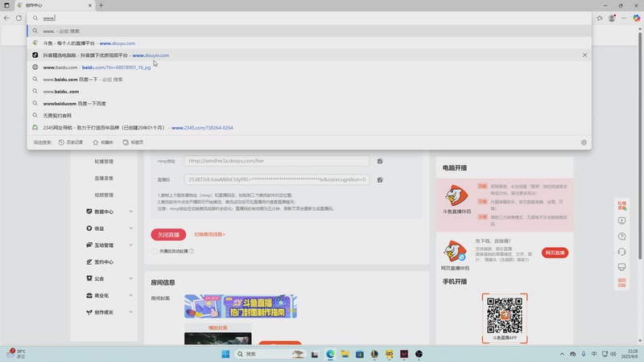The image size is (644, 362).
Task: Select the www.baidu.com URL suggestion
Action: (x=309, y=68)
